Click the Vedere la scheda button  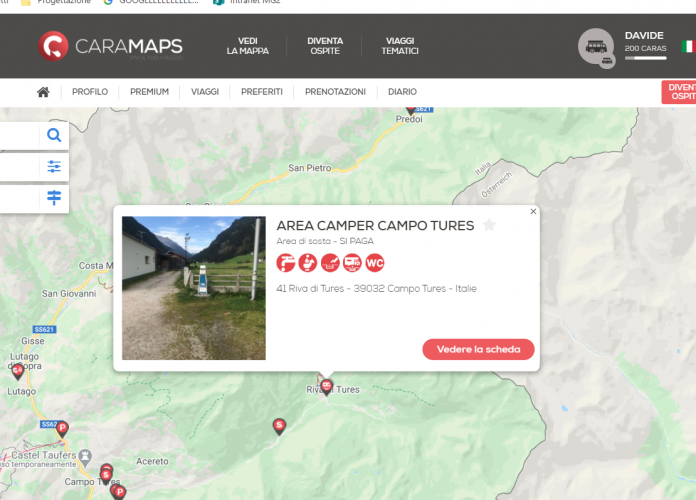pyautogui.click(x=478, y=349)
